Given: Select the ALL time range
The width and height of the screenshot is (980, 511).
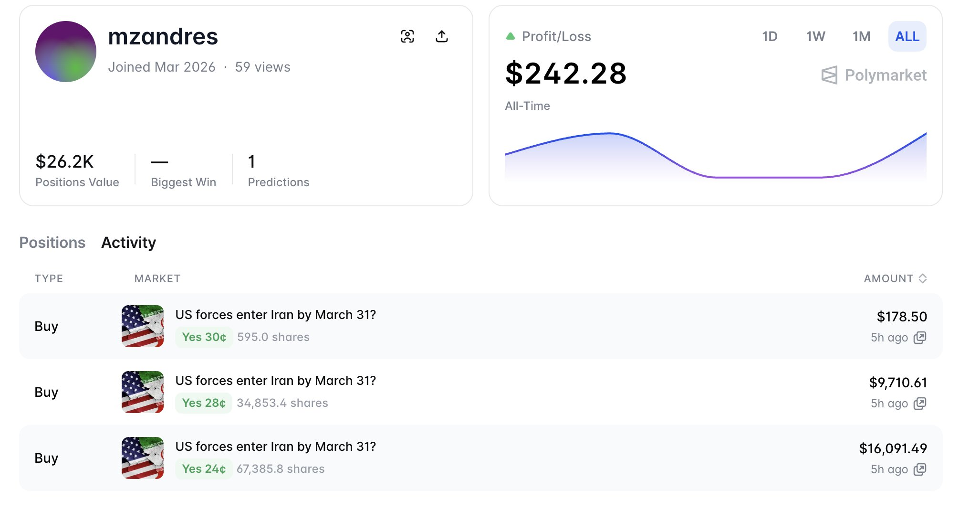Looking at the screenshot, I should (907, 36).
